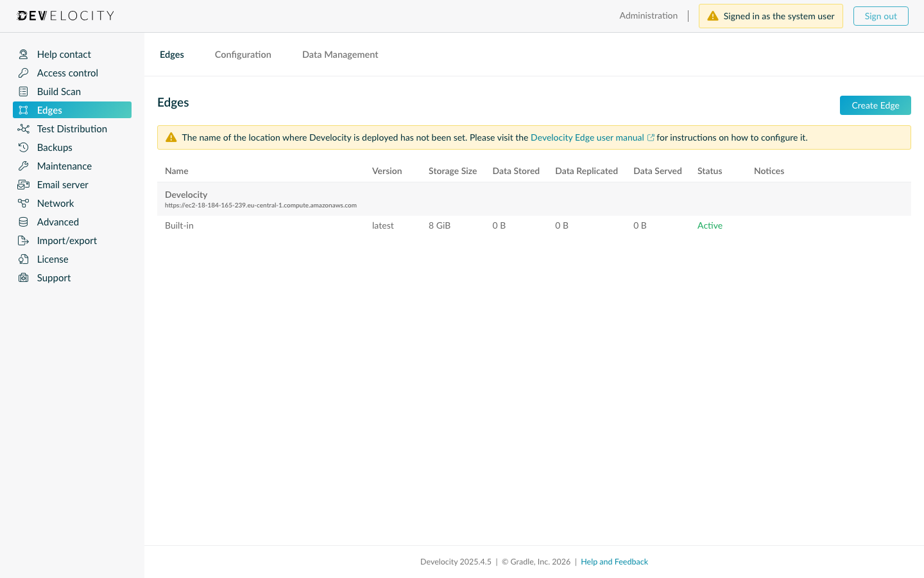Select the Edges icon in the sidebar
924x578 pixels.
[23, 110]
